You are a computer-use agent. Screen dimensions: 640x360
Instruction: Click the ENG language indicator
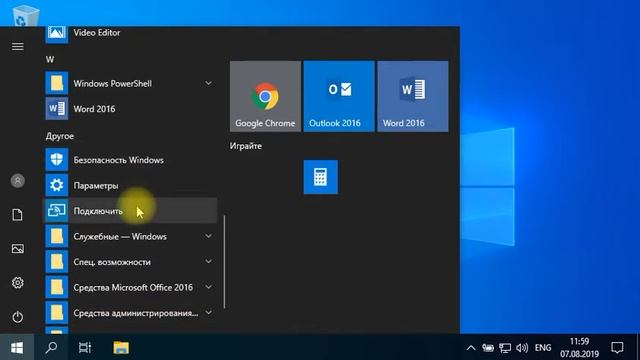tap(543, 348)
